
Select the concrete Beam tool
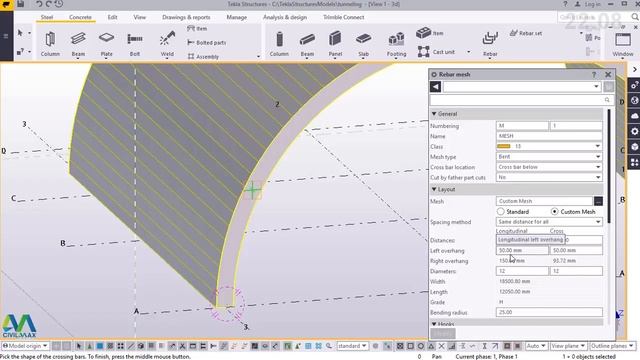pos(307,44)
